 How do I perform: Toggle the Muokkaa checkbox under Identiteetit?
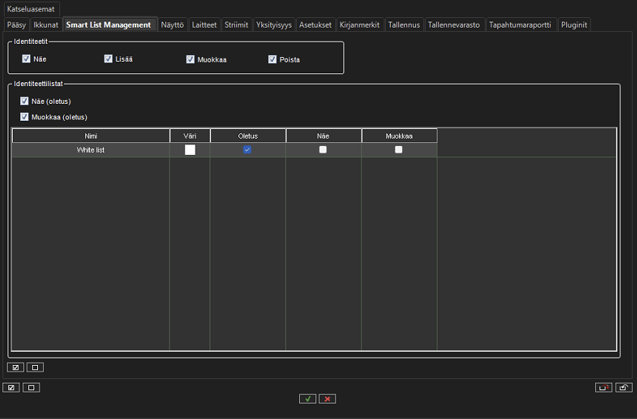190,59
